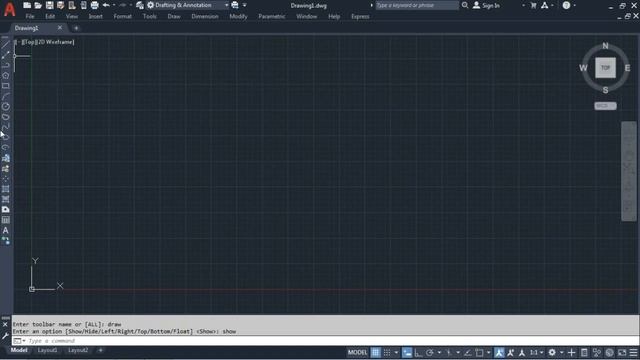Open the status bar Customization menu button
The height and width of the screenshot is (360, 640).
pos(633,353)
